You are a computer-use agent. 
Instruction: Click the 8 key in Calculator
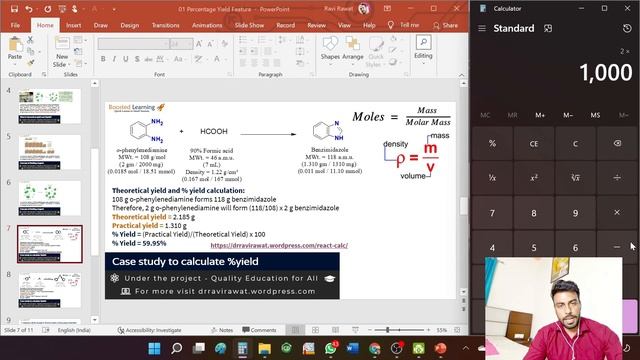(x=534, y=213)
